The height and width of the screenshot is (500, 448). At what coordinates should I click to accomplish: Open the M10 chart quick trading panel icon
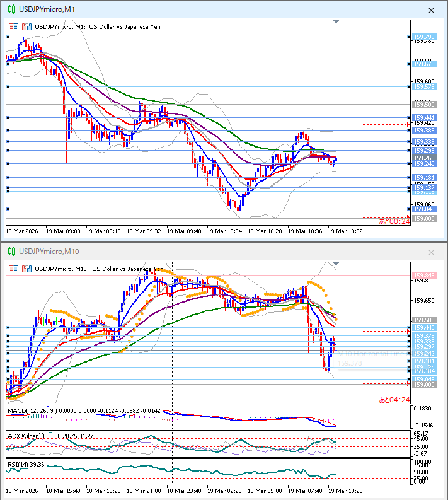point(13,269)
